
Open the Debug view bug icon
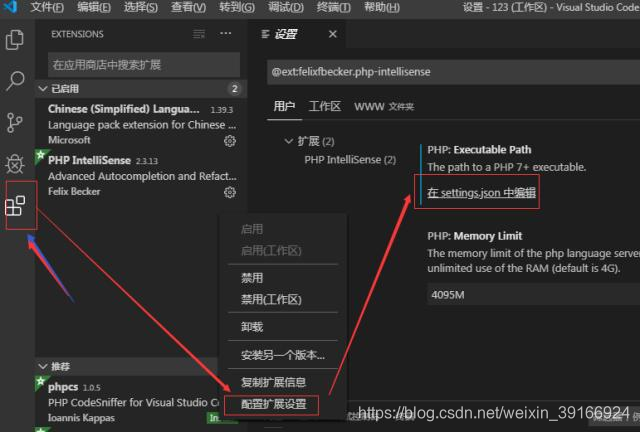15,164
